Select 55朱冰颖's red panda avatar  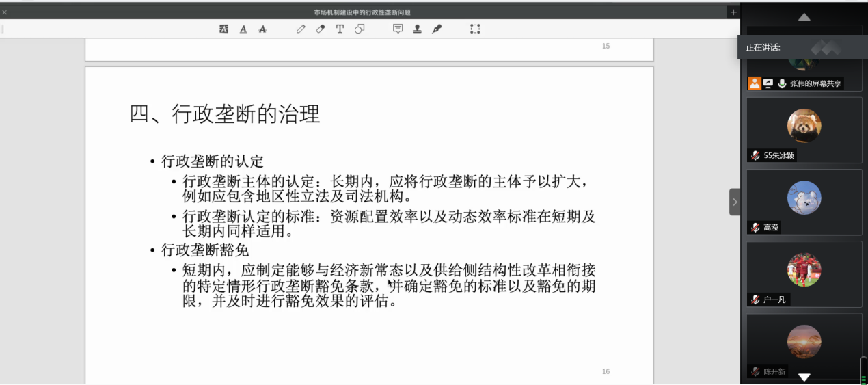tap(804, 126)
